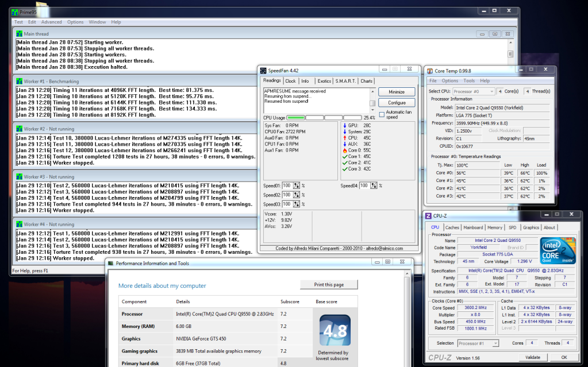The width and height of the screenshot is (588, 367).
Task: Adjust the Speed01 spinner
Action: coord(297,186)
